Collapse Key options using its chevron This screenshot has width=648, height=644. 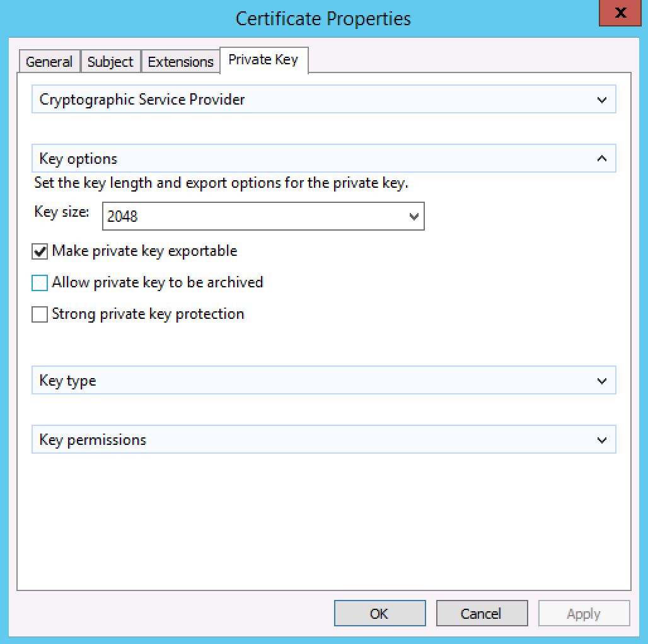point(601,159)
